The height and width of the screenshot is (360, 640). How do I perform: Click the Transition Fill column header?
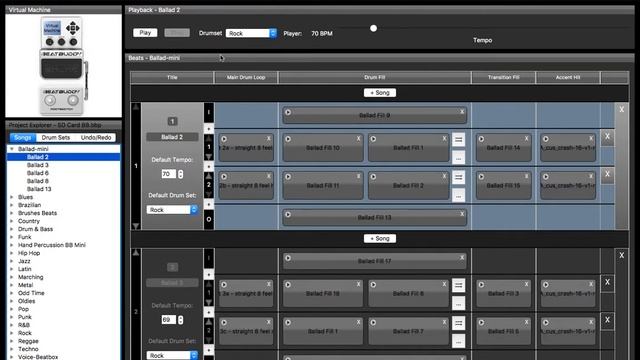click(x=503, y=77)
